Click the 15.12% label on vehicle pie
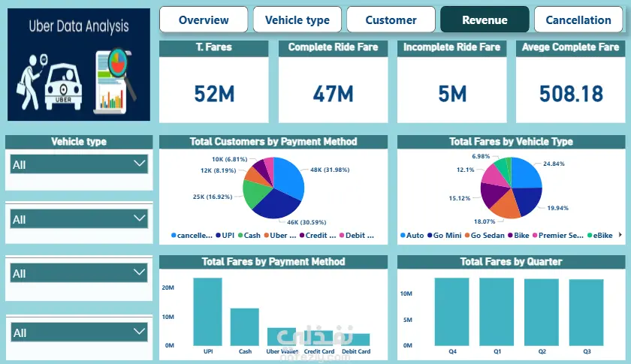The image size is (631, 364). (460, 198)
